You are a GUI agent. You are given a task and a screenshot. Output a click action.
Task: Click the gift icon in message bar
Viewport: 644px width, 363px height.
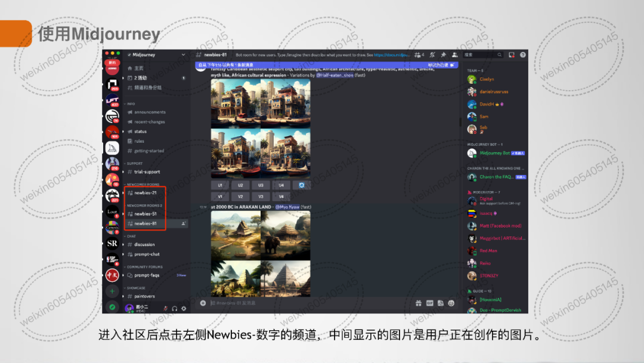point(419,303)
